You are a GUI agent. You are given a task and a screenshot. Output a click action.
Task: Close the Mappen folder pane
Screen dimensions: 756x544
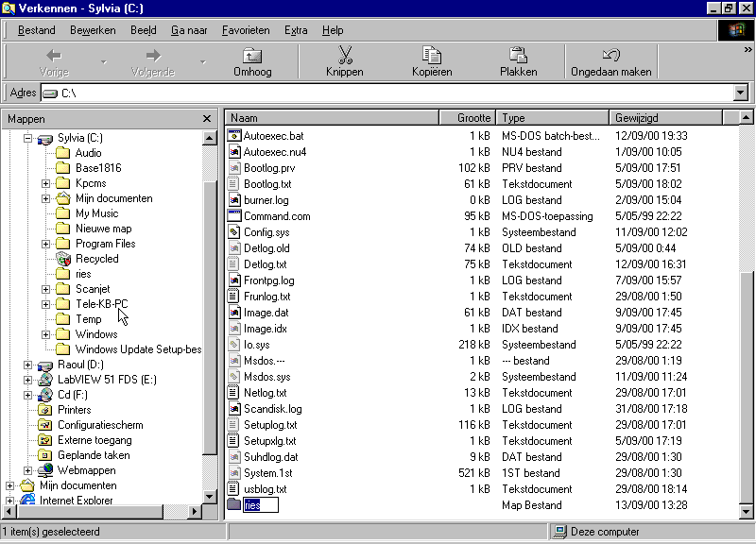207,119
